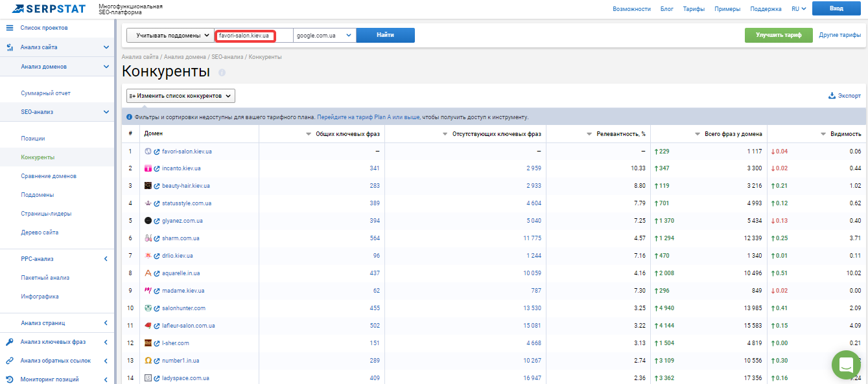Click the Экспорт download icon
868x384 pixels.
(832, 96)
